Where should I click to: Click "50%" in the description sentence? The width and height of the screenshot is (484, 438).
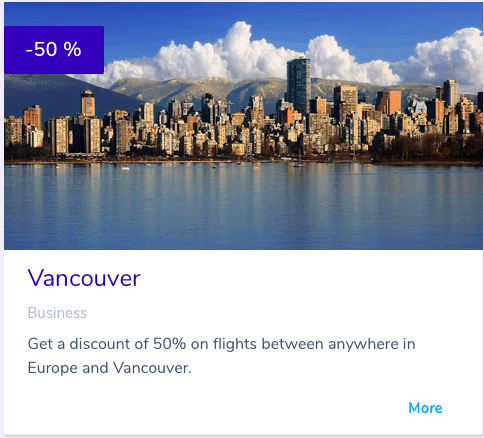(169, 344)
